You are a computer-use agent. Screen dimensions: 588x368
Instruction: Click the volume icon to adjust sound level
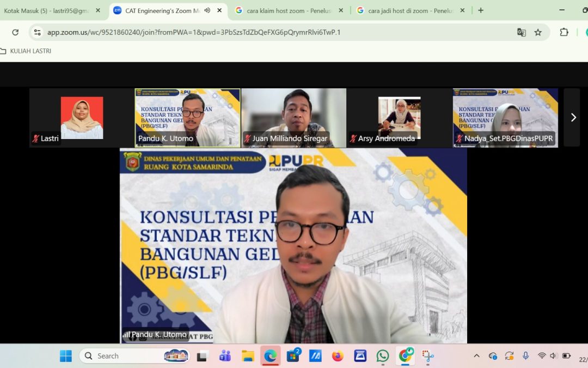click(x=553, y=355)
